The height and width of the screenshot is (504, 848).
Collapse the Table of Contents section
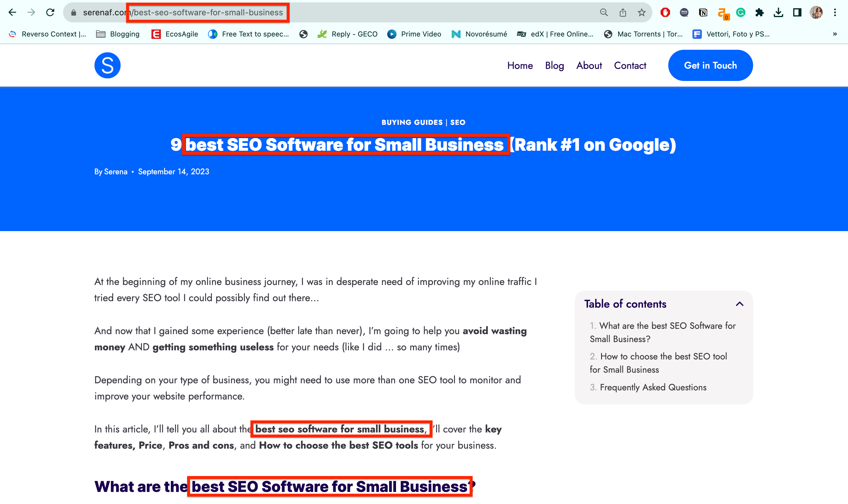coord(739,304)
